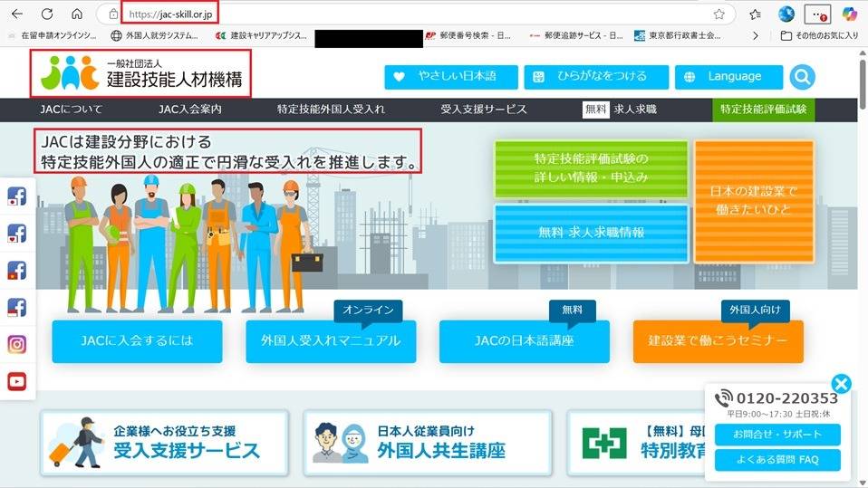
Task: Go to browser home icon
Action: 77,14
